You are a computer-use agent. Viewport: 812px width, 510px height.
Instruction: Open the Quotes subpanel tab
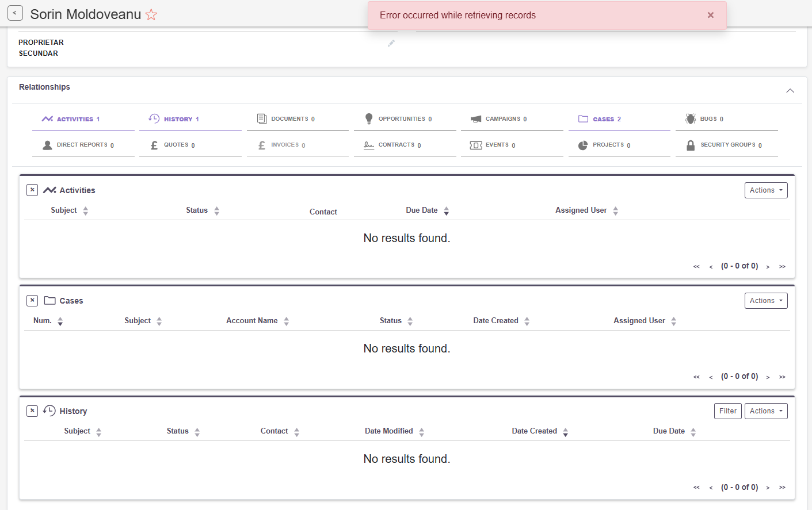190,145
